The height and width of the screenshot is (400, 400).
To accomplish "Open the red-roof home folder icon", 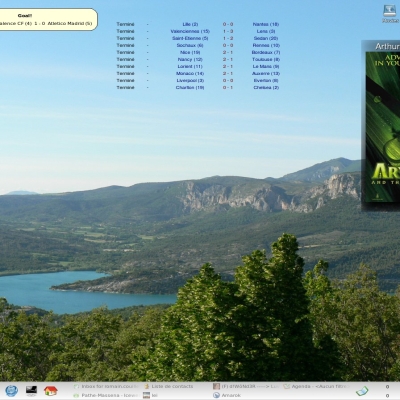I will click(51, 390).
